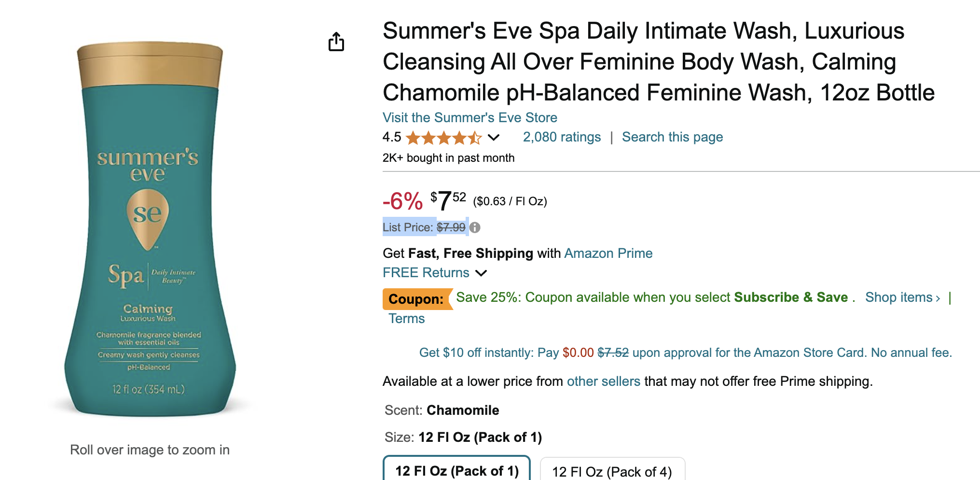
Task: Select 12 Fl Oz (Pack of 4) size
Action: point(612,471)
